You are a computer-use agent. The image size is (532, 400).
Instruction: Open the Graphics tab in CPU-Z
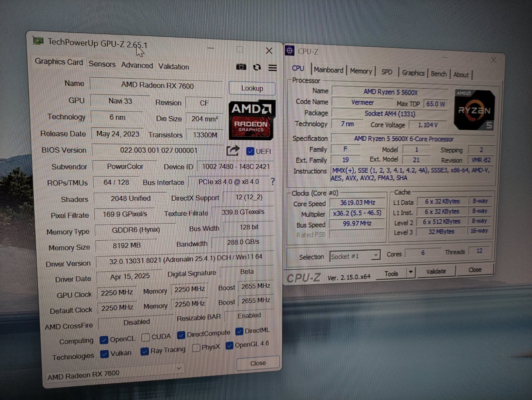(x=413, y=73)
